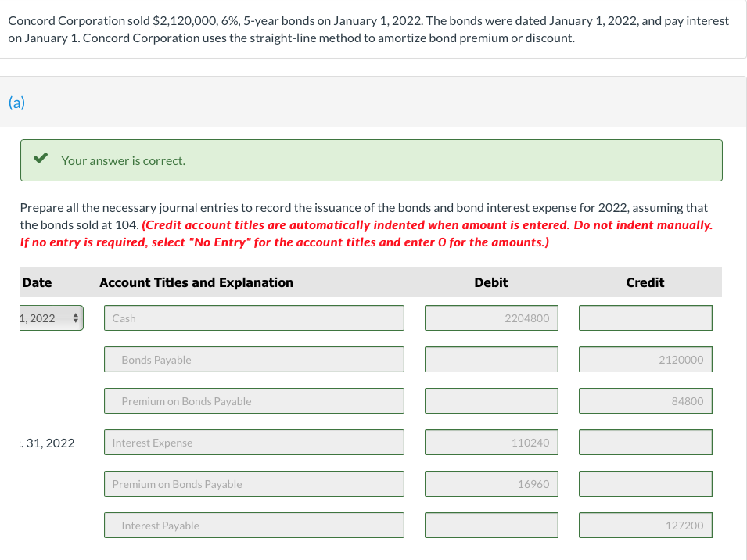Click the credit field showing 127200
Screen dimensions: 747x560
[645, 526]
